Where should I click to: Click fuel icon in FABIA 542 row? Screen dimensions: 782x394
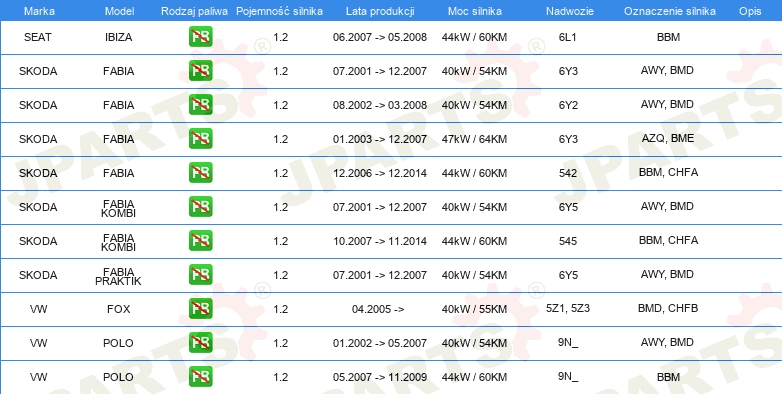200,173
